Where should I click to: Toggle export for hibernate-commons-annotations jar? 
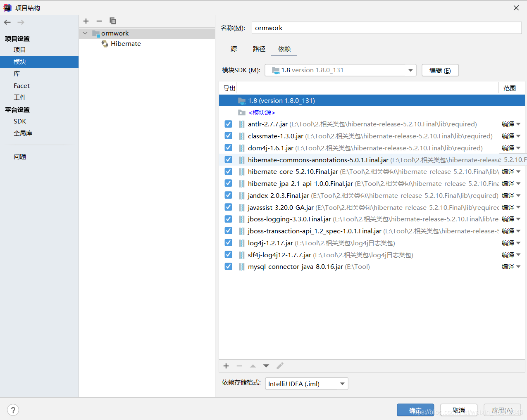click(x=228, y=159)
